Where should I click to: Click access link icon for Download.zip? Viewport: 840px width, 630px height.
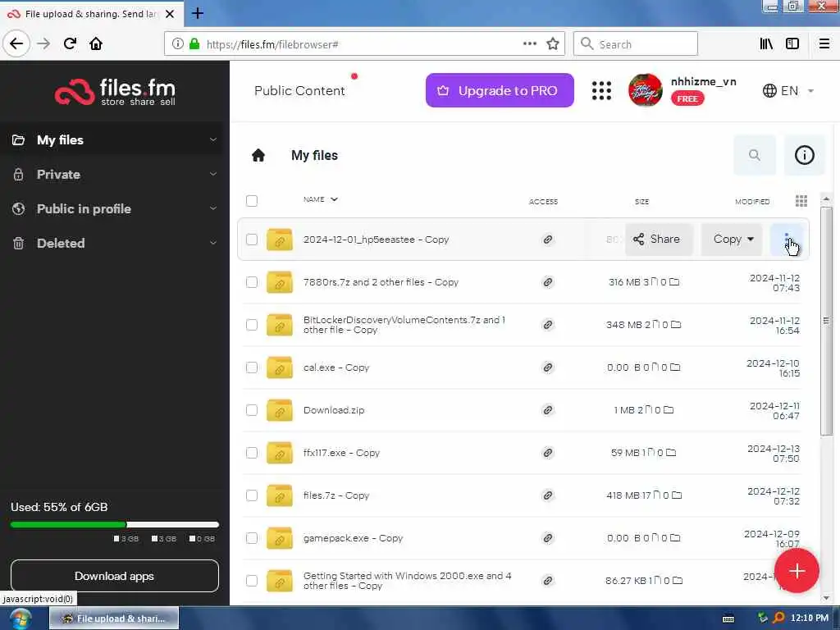[547, 410]
